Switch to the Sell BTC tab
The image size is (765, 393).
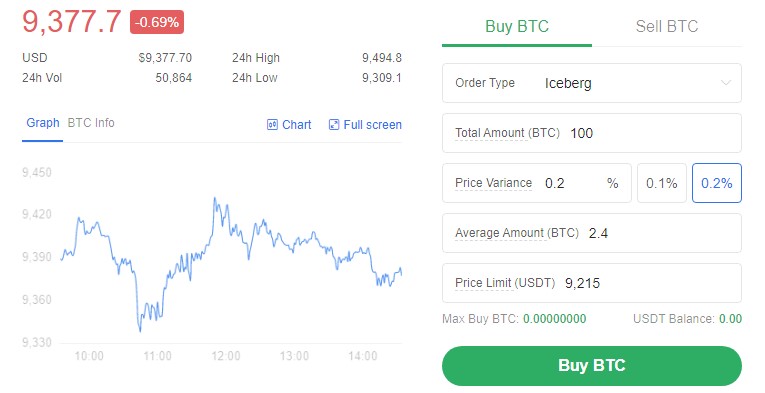coord(666,26)
